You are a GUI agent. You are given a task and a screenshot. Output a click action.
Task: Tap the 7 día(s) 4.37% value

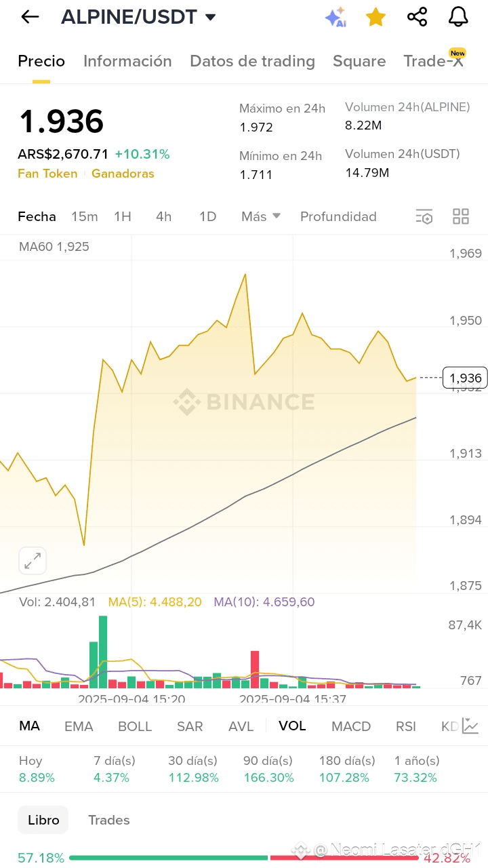(111, 778)
